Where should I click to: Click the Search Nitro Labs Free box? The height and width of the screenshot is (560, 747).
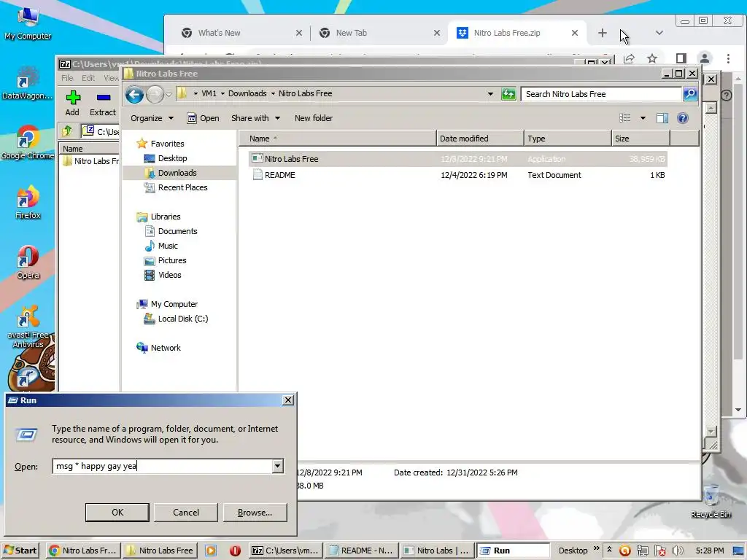tap(601, 94)
